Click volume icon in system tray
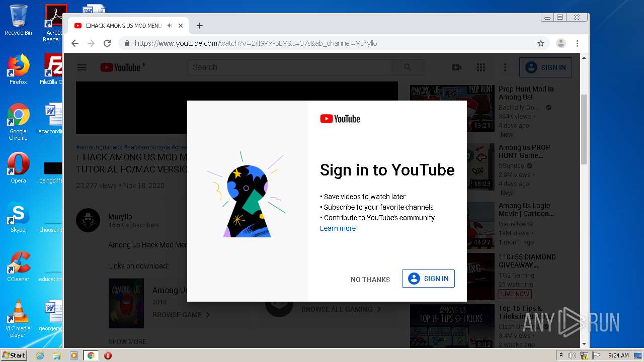The width and height of the screenshot is (644, 362). point(572,355)
